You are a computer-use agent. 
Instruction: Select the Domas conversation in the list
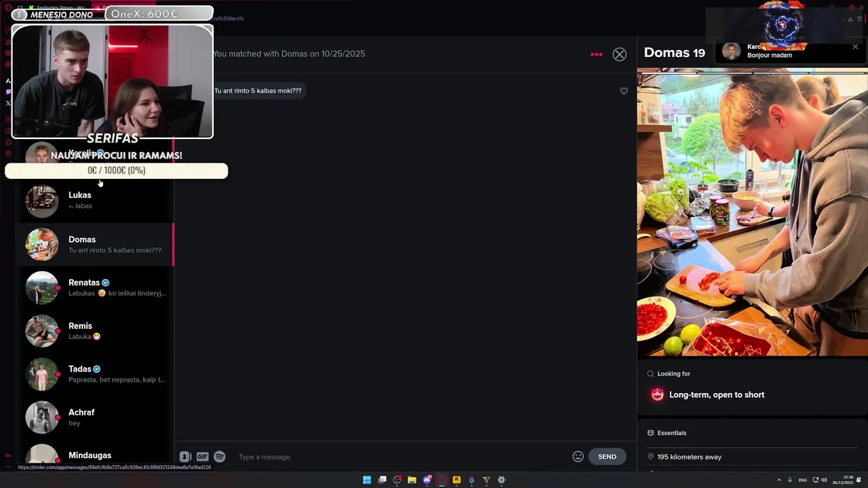[x=95, y=244]
